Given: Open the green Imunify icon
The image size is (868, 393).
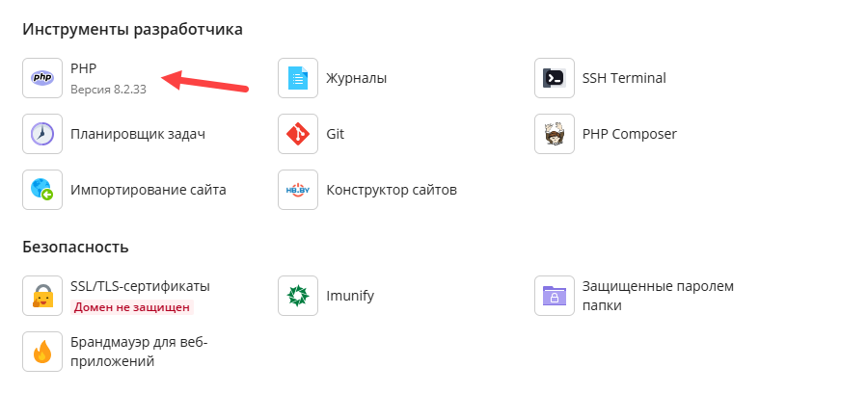Looking at the screenshot, I should click(298, 296).
